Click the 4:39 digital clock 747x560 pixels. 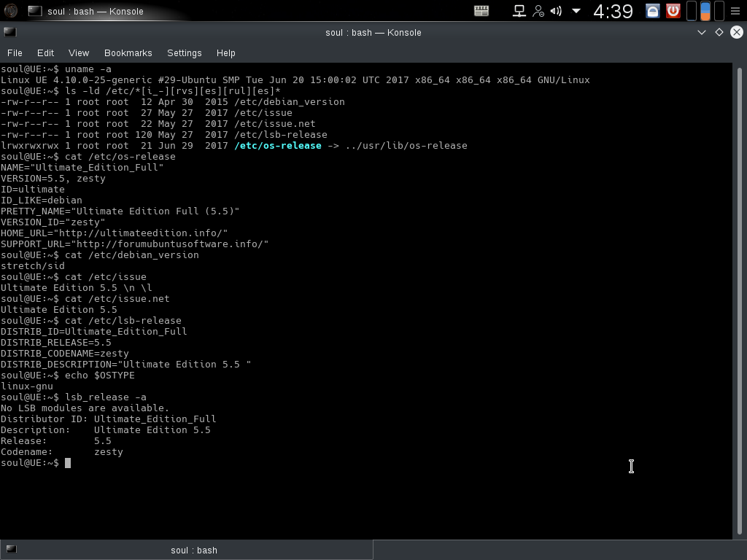tap(613, 11)
